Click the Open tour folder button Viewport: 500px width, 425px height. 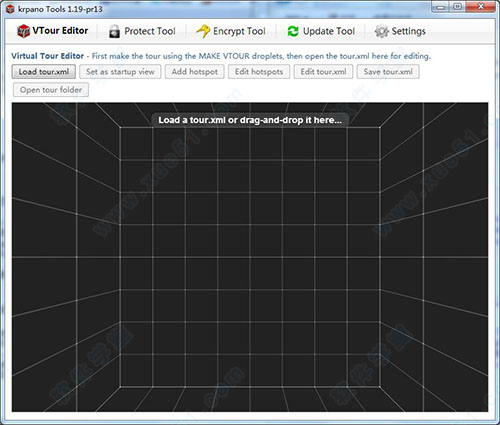coord(51,90)
